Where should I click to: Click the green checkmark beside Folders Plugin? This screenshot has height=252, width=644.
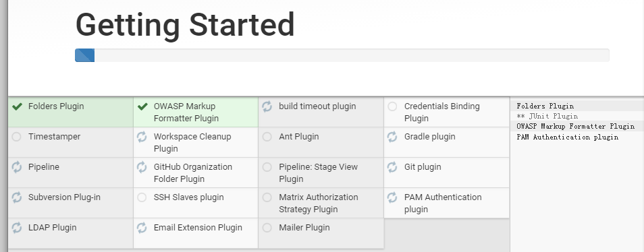tap(17, 106)
